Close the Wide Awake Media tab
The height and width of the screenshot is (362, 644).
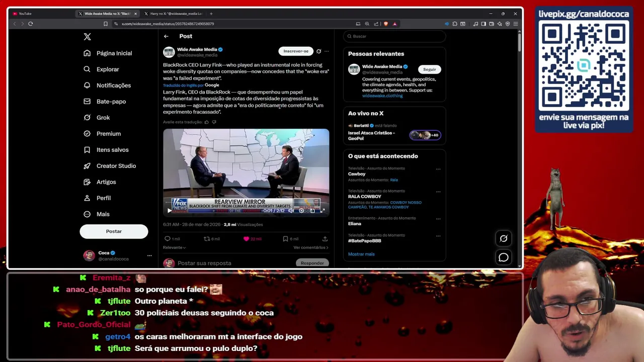pyautogui.click(x=135, y=14)
